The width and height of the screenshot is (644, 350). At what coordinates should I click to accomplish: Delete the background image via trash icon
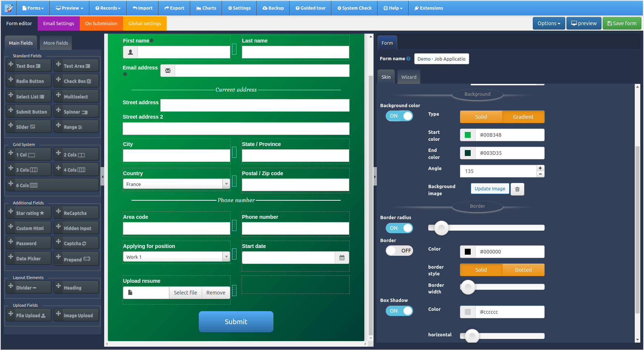tap(517, 189)
